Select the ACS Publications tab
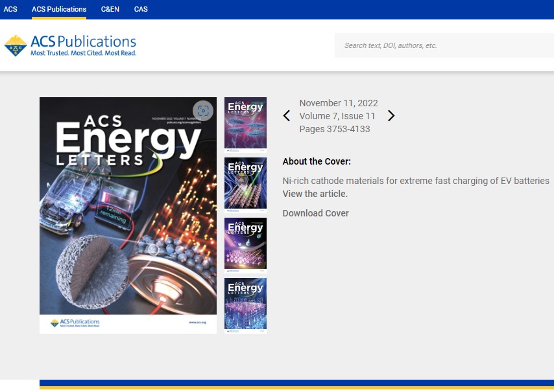554x392 pixels. 59,9
